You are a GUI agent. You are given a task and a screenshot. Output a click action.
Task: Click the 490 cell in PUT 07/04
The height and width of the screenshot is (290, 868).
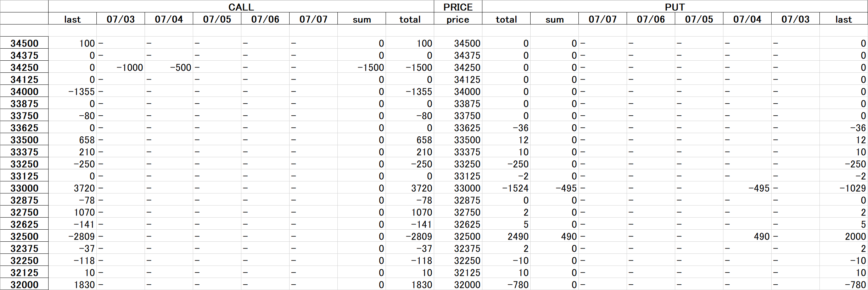tap(747, 236)
